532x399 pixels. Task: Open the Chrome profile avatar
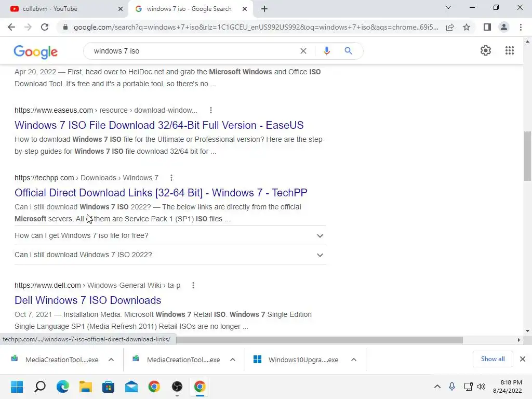tap(504, 27)
